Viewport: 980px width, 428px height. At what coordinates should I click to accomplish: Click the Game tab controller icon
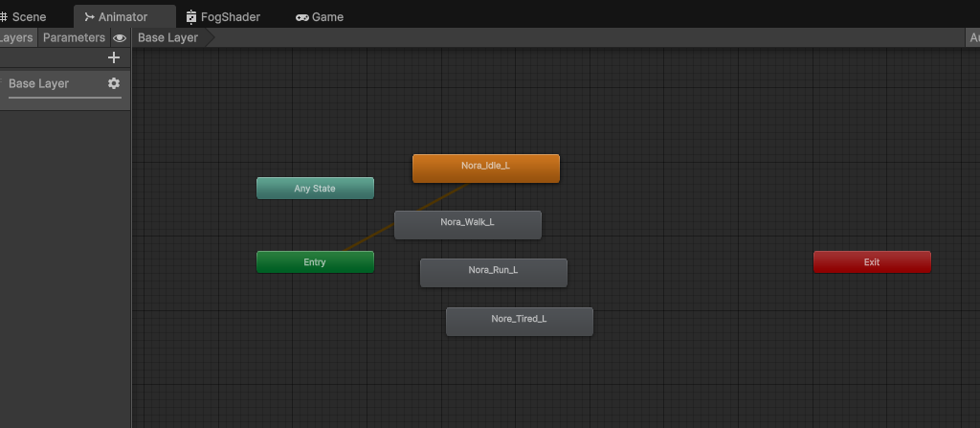click(301, 17)
